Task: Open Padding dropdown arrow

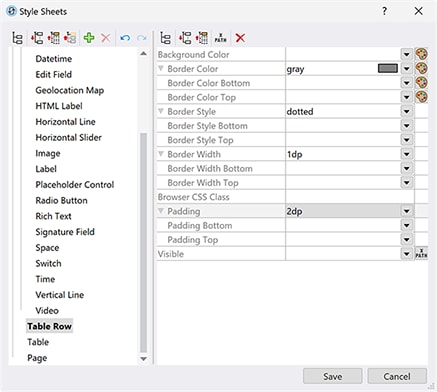Action: click(x=406, y=211)
